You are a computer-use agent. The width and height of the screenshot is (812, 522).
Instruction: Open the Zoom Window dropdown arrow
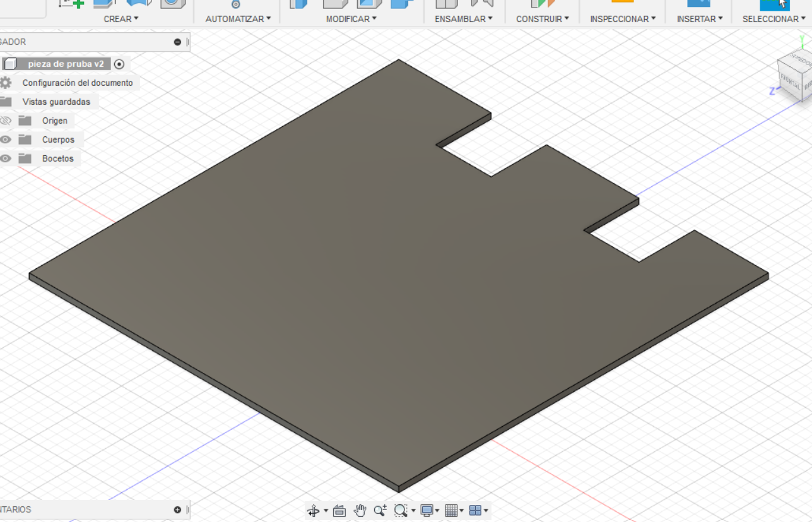click(x=413, y=511)
